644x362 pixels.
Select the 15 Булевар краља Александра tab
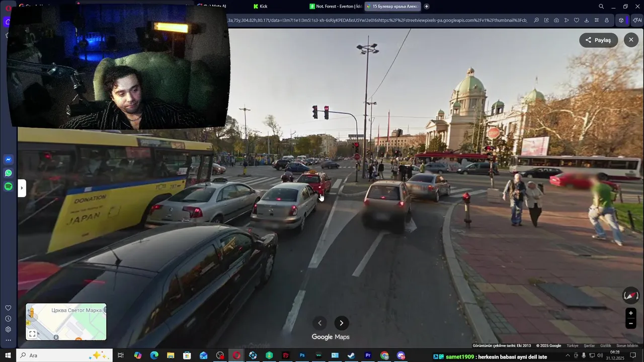tap(392, 7)
